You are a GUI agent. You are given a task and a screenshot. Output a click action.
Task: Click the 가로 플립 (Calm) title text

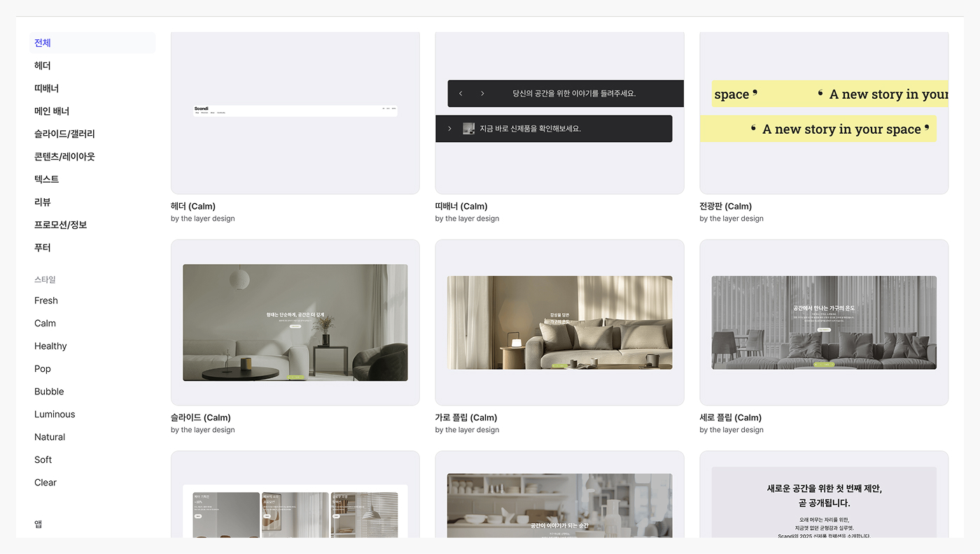(x=466, y=418)
